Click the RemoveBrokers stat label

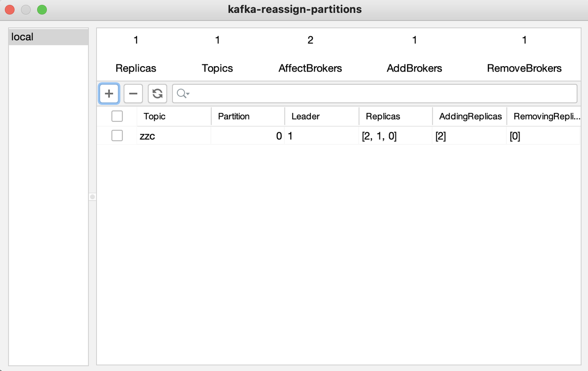click(524, 68)
